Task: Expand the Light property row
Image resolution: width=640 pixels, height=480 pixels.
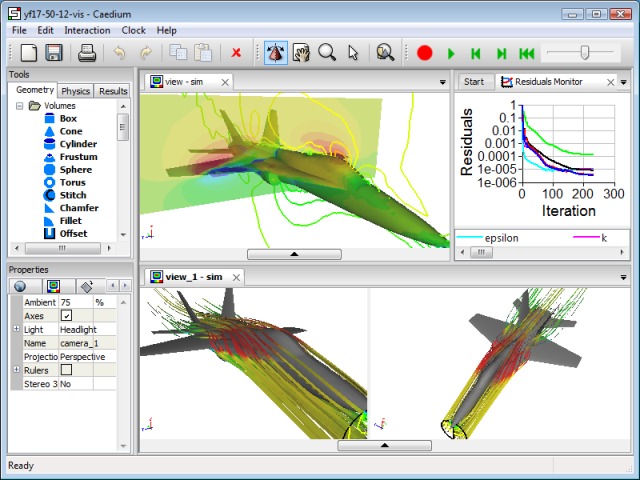Action: pos(16,329)
